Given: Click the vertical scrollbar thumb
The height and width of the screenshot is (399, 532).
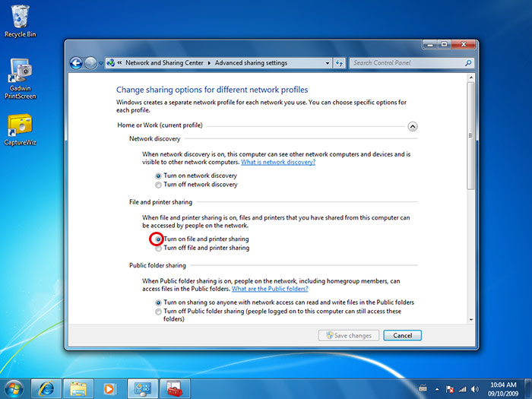Looking at the screenshot, I should click(x=471, y=136).
